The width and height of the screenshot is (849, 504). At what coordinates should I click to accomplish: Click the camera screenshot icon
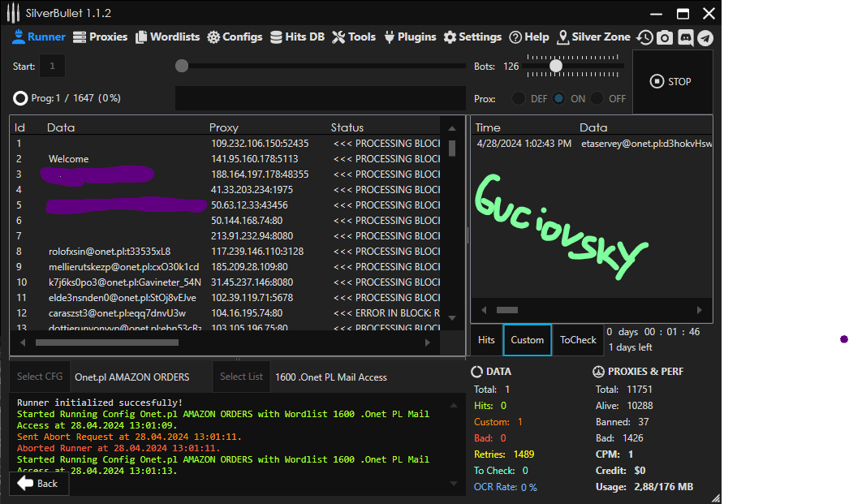click(665, 37)
